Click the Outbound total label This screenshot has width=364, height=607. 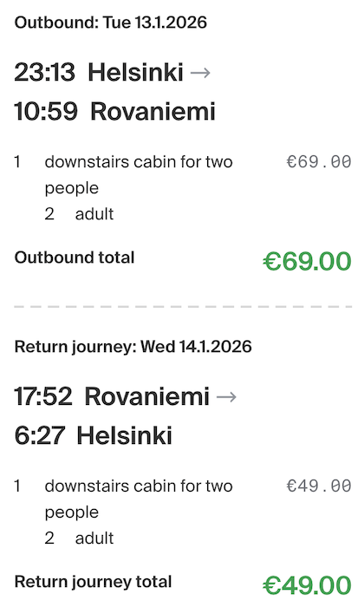(x=75, y=258)
